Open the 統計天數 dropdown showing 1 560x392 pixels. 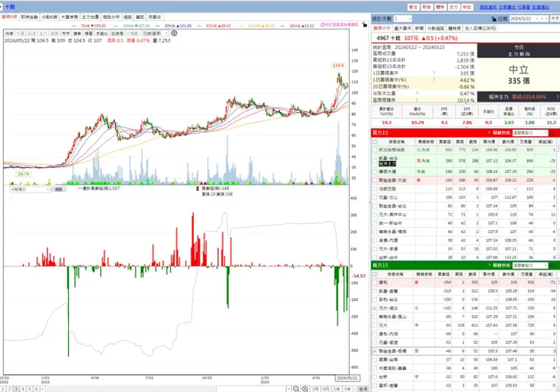[x=403, y=19]
